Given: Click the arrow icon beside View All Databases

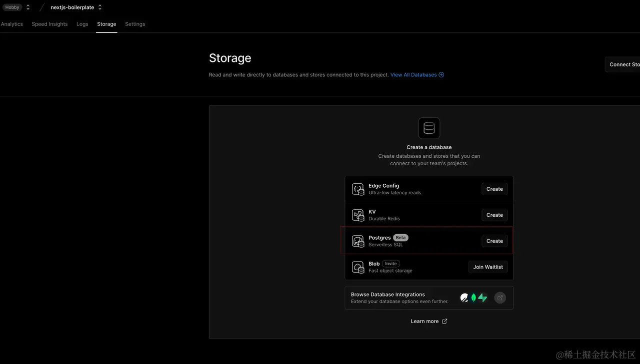Looking at the screenshot, I should 441,75.
